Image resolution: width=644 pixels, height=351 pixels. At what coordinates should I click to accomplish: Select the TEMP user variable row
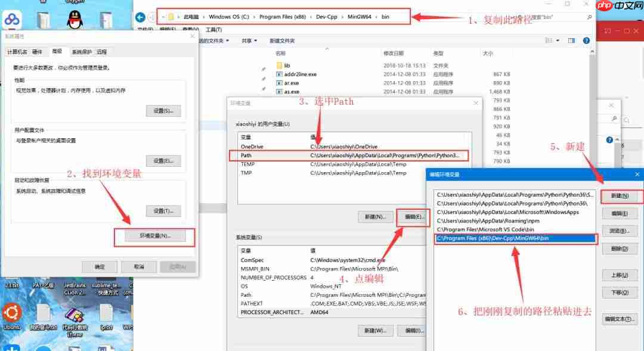[x=354, y=164]
